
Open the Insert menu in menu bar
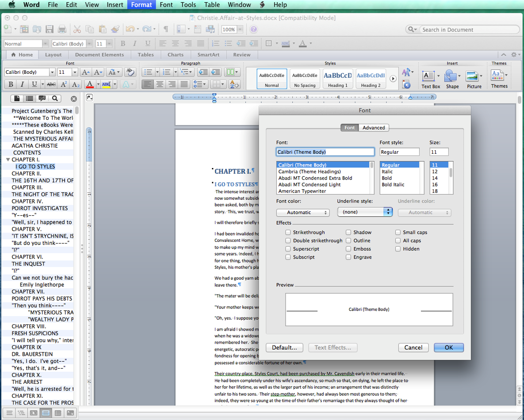(x=115, y=5)
